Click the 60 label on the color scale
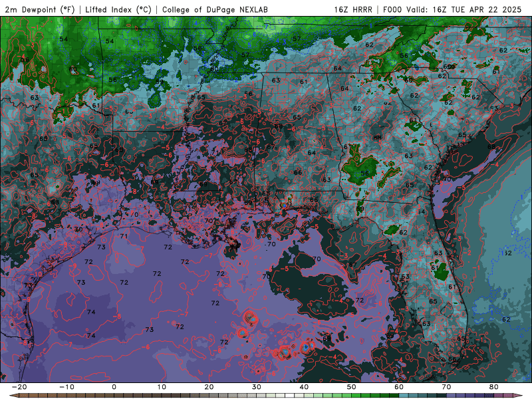This screenshot has height=399, width=532. 399,387
